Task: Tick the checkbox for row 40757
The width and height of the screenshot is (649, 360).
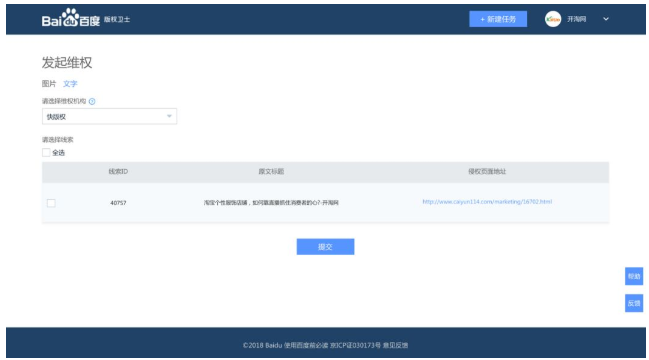Action: tap(51, 203)
